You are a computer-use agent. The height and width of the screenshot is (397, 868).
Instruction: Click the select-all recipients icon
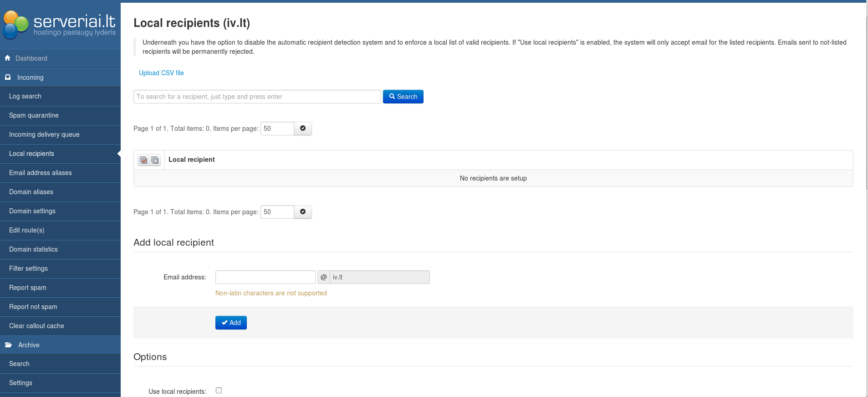point(144,160)
